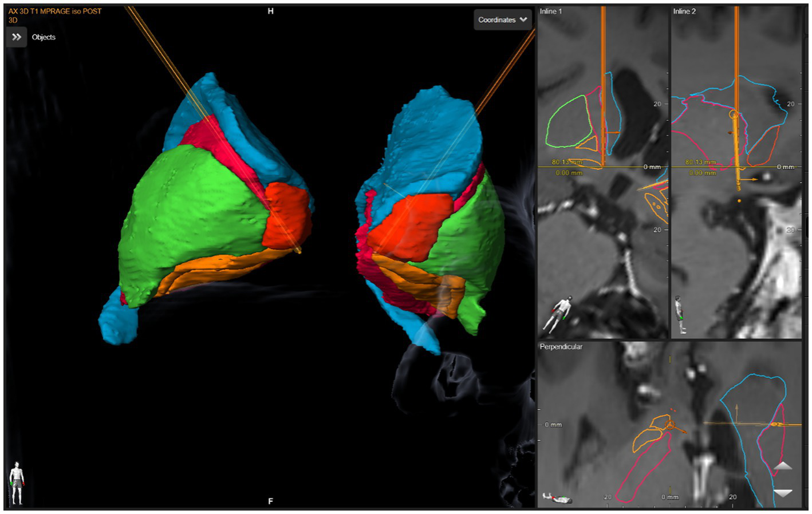Click the AX 3D T1 MPRAGE iso POST title

[x=55, y=11]
